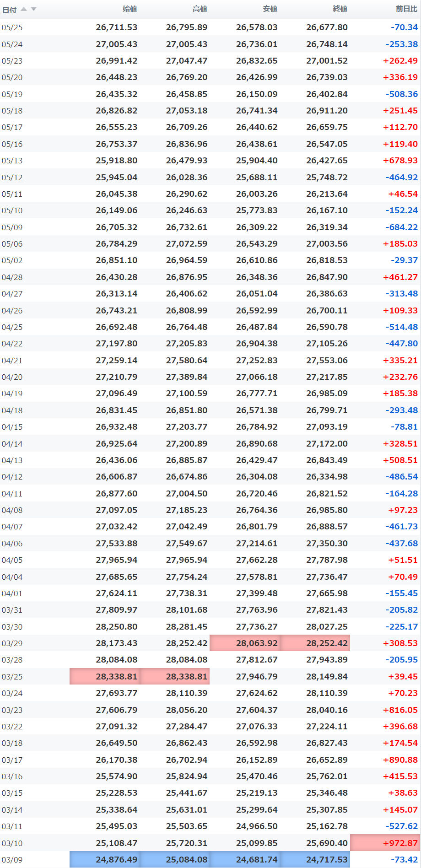Screen dimensions: 421x868
Task: Click the 安値 column header
Action: [x=270, y=9]
